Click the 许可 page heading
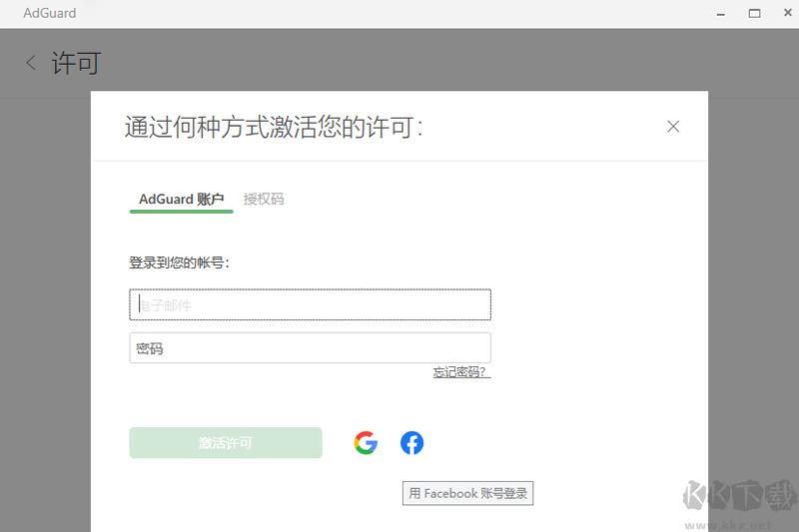This screenshot has height=532, width=799. pyautogui.click(x=76, y=63)
